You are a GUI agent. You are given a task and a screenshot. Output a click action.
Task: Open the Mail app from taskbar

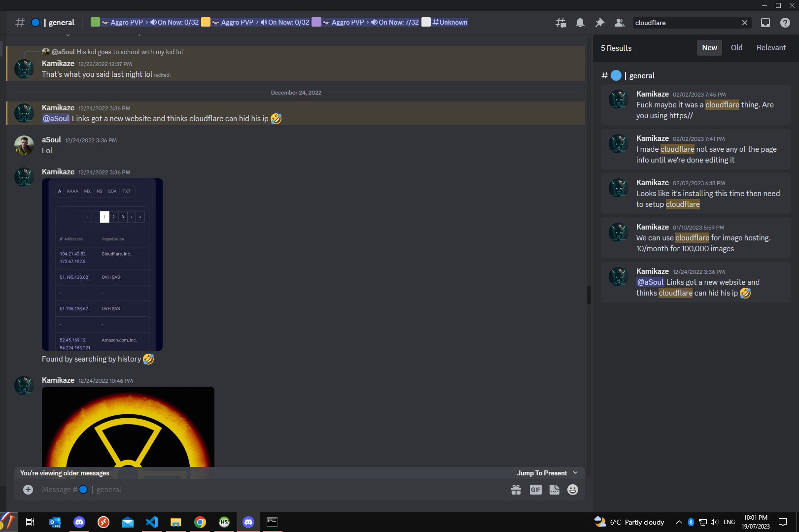coord(128,522)
